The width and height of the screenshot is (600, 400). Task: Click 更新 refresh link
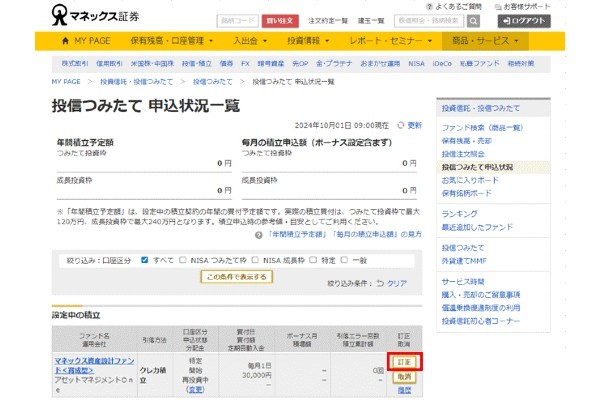click(x=414, y=125)
